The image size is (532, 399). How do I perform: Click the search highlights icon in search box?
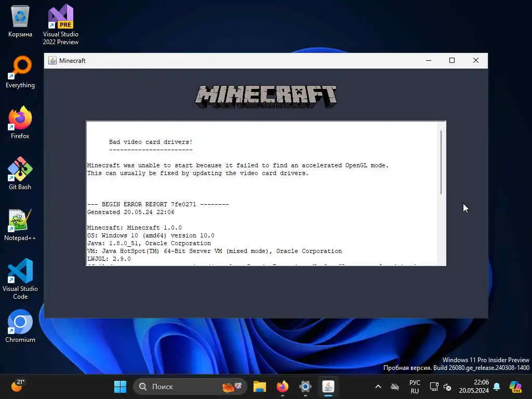point(232,387)
